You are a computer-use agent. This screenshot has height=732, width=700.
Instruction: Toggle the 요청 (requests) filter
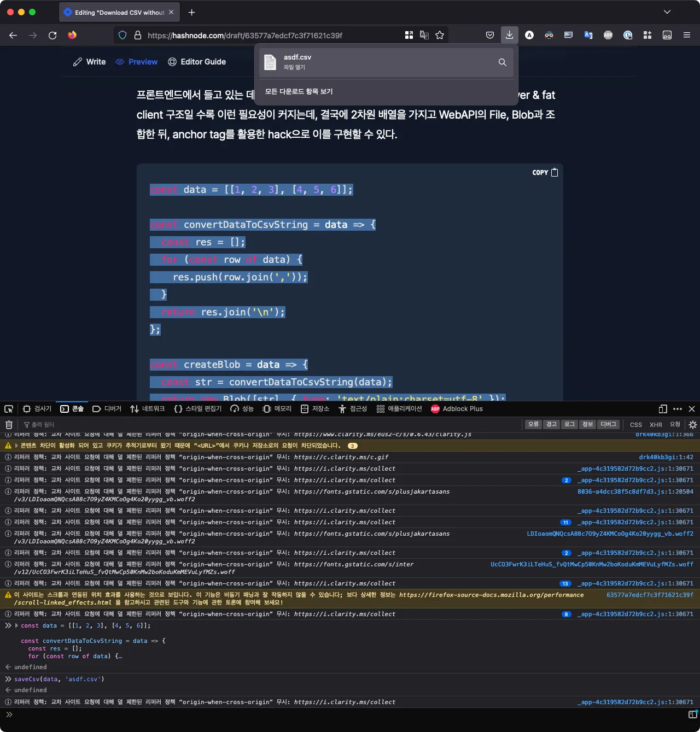click(675, 425)
